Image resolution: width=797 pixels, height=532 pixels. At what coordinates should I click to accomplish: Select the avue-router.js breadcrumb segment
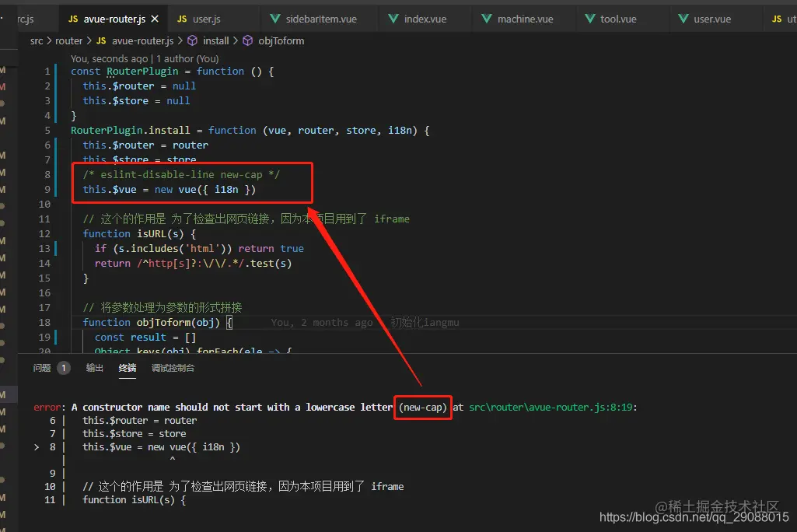point(142,40)
